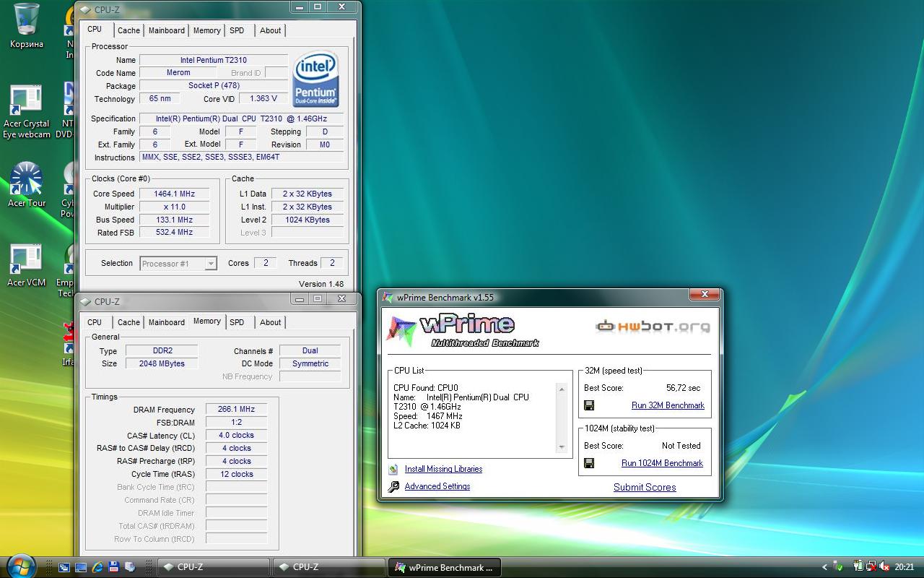This screenshot has height=578, width=924.
Task: Open the Acer Tour desktop shortcut
Action: point(27,185)
